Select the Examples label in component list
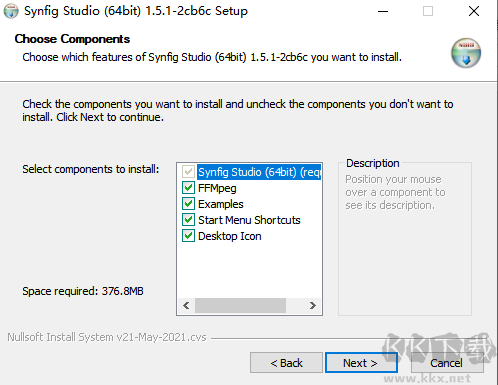The width and height of the screenshot is (498, 385). tap(221, 204)
